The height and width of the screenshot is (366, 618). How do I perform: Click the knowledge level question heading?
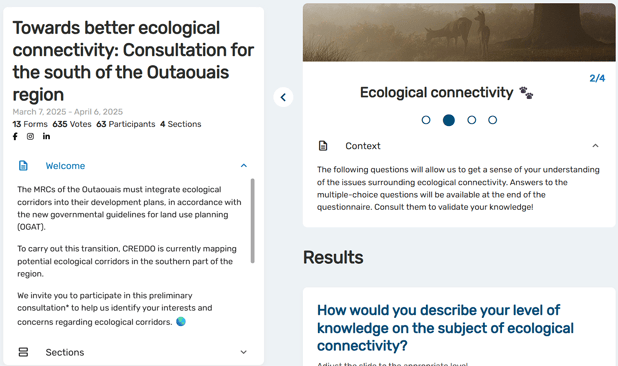pyautogui.click(x=445, y=328)
